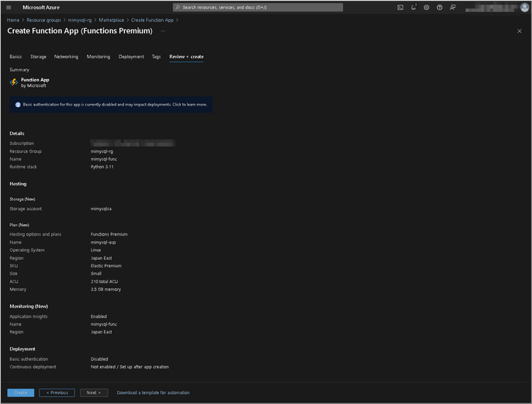
Task: Select the Japan East region under Plan
Action: pyautogui.click(x=101, y=258)
